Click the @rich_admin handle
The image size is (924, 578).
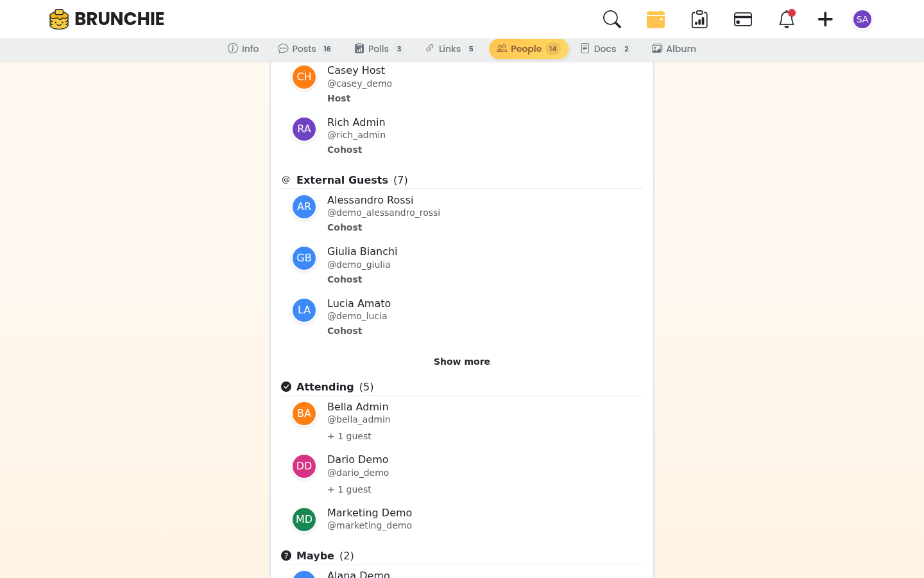pyautogui.click(x=356, y=135)
